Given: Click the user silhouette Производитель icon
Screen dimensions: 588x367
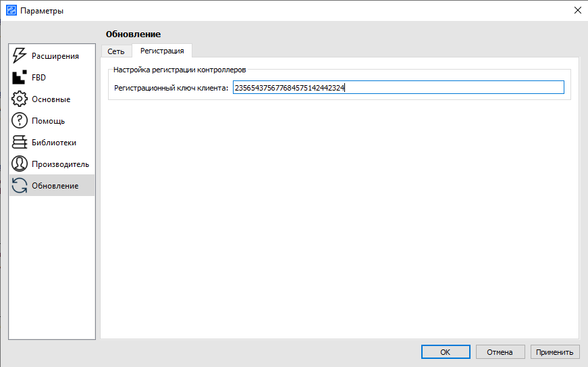Looking at the screenshot, I should tap(20, 164).
